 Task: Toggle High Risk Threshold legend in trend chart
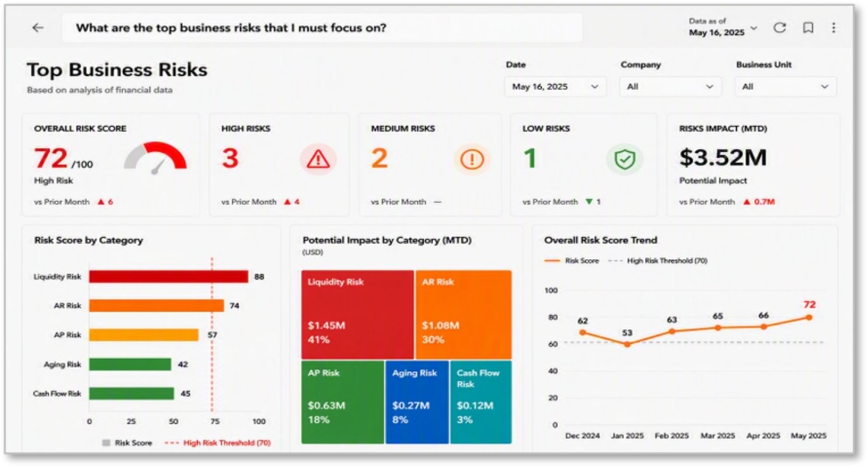click(658, 261)
